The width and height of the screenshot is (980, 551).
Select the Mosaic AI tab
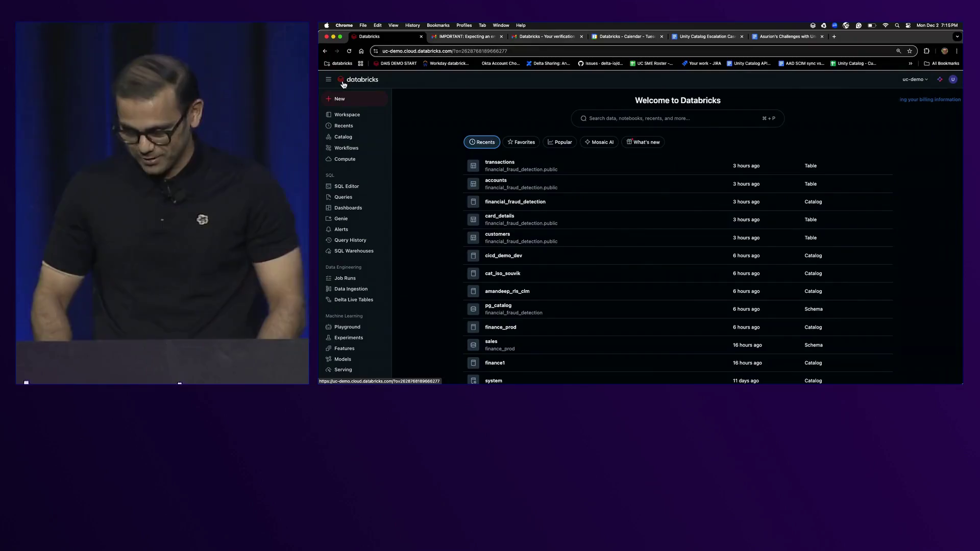click(x=599, y=142)
